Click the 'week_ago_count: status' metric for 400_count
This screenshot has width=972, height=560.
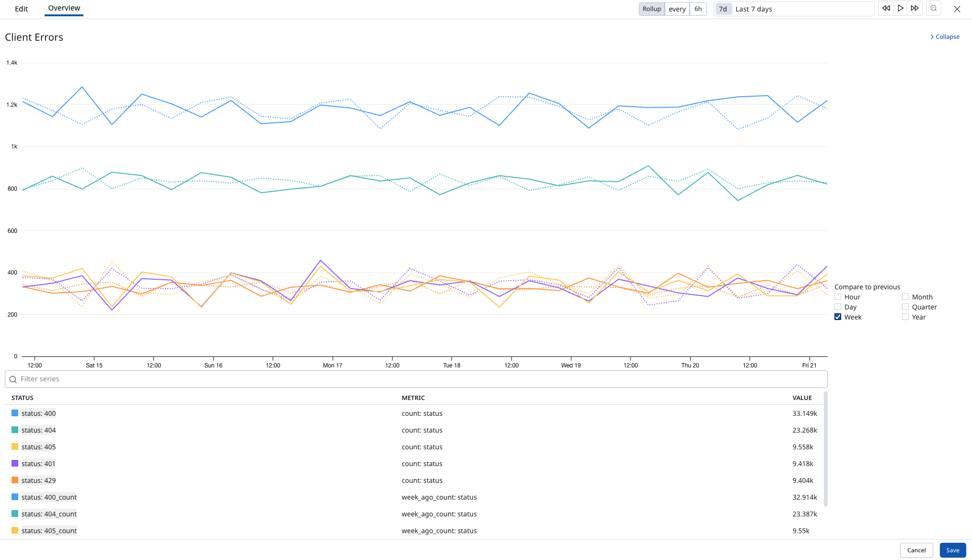tap(439, 497)
